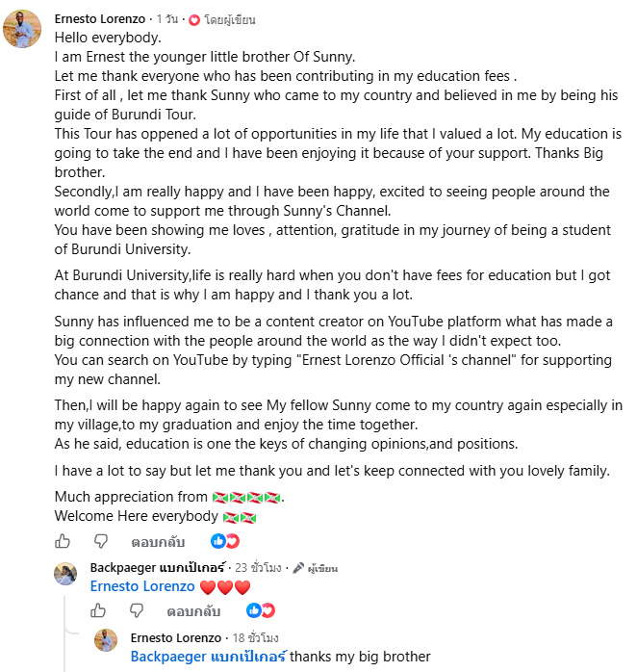Viewport: 637px width, 672px height.
Task: Click thumbs up on Backpaeger's heart reply
Action: (x=98, y=610)
